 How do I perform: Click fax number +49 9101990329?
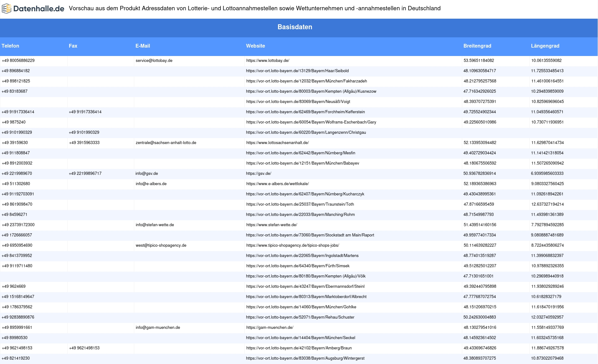(x=84, y=133)
